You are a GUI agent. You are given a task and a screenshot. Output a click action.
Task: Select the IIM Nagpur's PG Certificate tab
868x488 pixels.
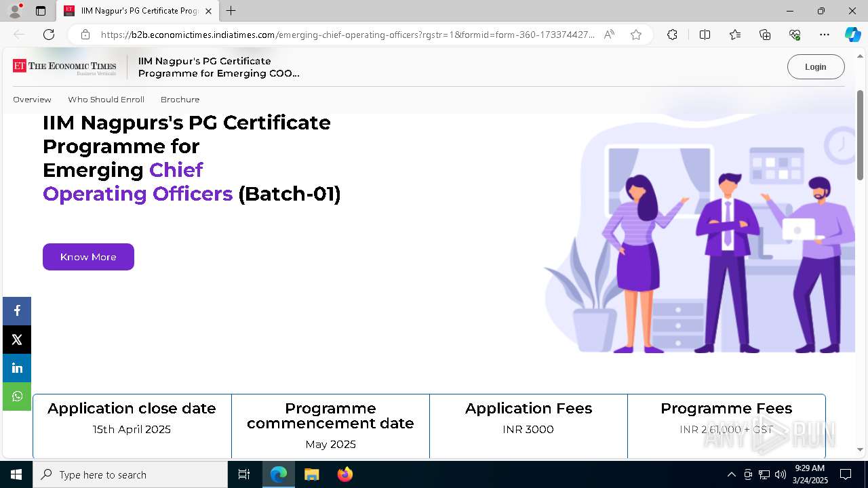point(137,11)
